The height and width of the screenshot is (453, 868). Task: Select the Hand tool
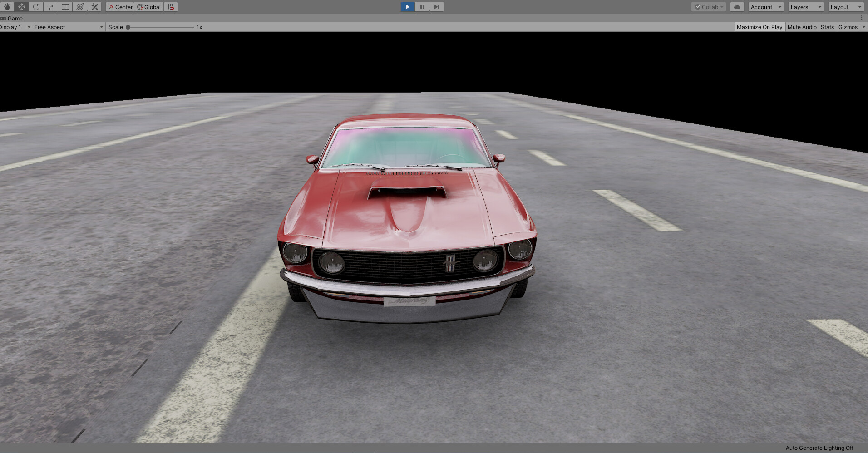click(x=7, y=7)
